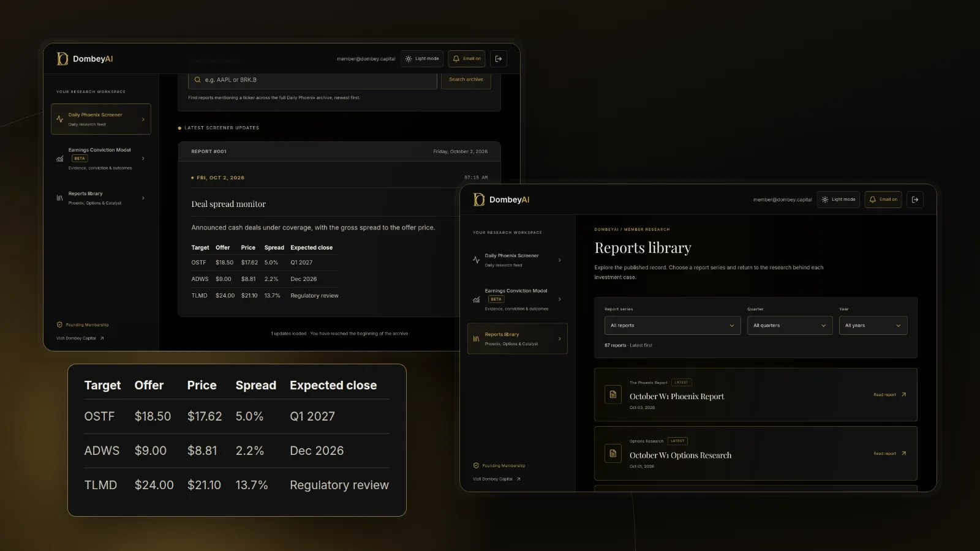Viewport: 980px width, 551px height.
Task: Click the Regulatory review cell in the enlarged table
Action: click(x=339, y=485)
